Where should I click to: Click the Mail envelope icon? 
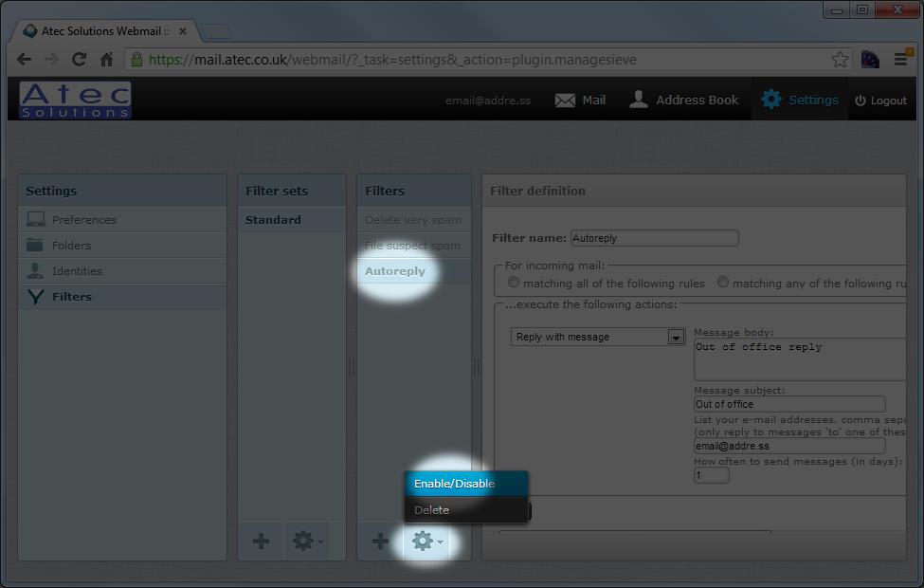pyautogui.click(x=565, y=101)
